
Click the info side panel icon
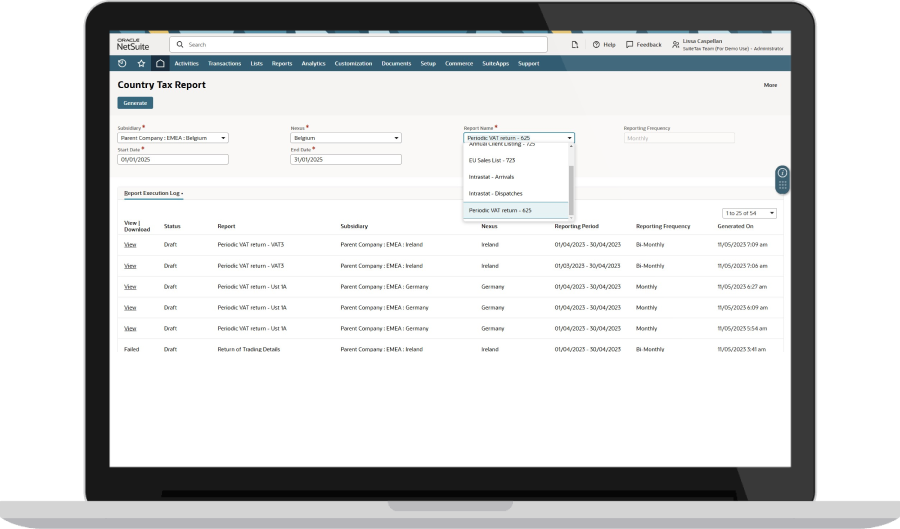click(x=782, y=173)
